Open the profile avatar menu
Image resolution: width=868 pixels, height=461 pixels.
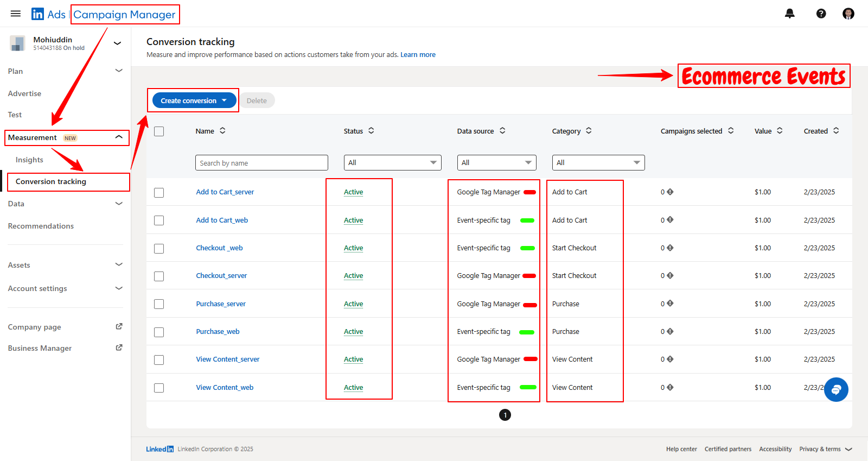pos(848,14)
